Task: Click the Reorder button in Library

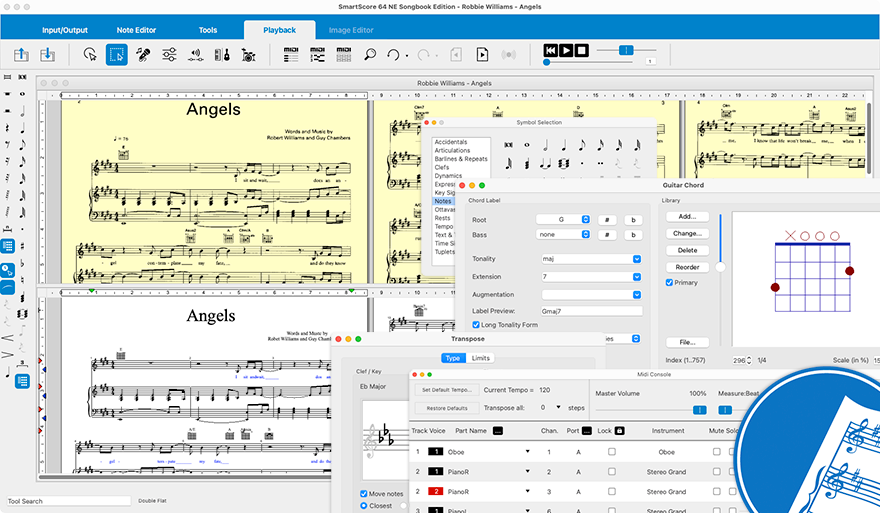Action: point(687,267)
